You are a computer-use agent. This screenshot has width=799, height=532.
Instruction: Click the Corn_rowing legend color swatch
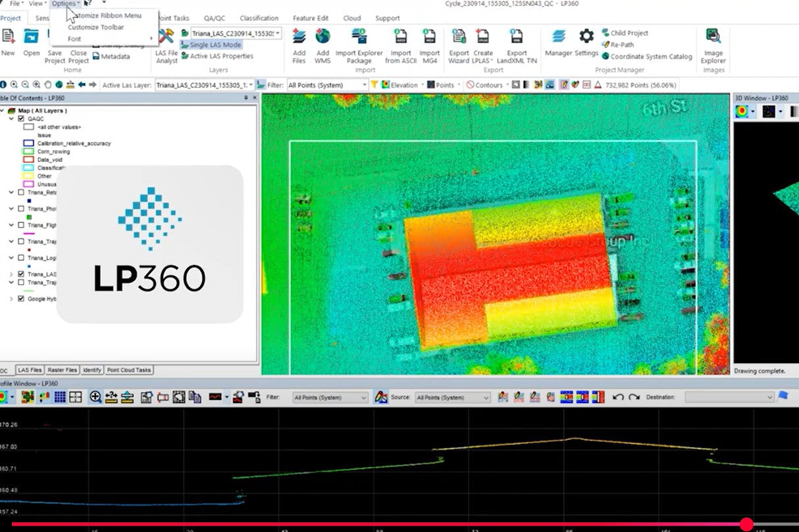(28, 151)
